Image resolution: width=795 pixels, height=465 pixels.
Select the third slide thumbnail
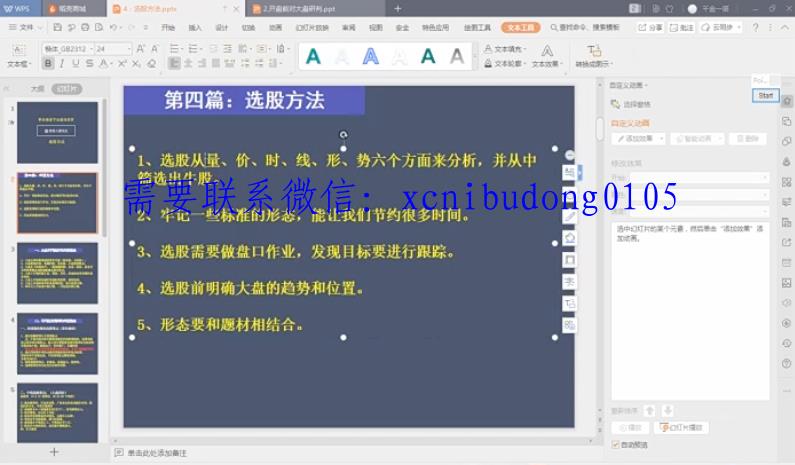coord(57,272)
